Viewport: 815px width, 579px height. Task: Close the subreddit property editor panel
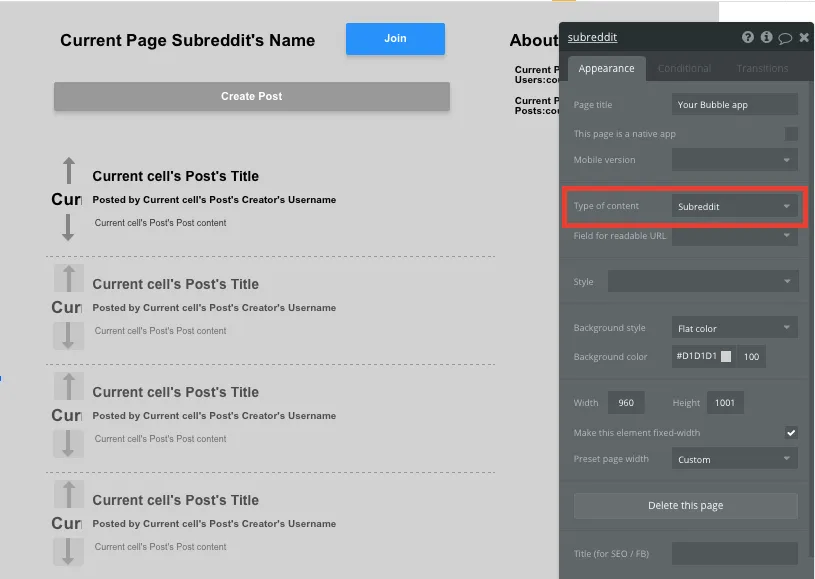[x=803, y=38]
